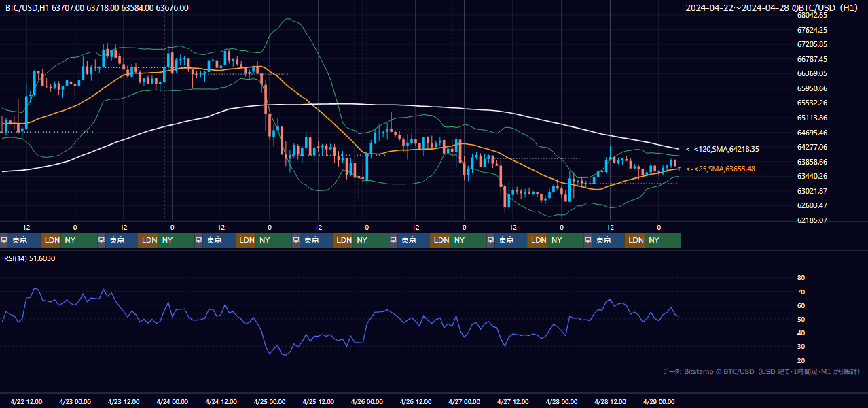Select the 4/27 00:00 date label
The height and width of the screenshot is (408, 868).
tap(465, 401)
